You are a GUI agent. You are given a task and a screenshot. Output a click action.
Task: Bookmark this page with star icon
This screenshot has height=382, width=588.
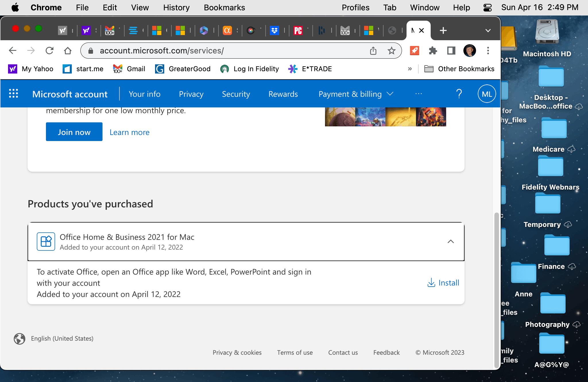point(392,51)
